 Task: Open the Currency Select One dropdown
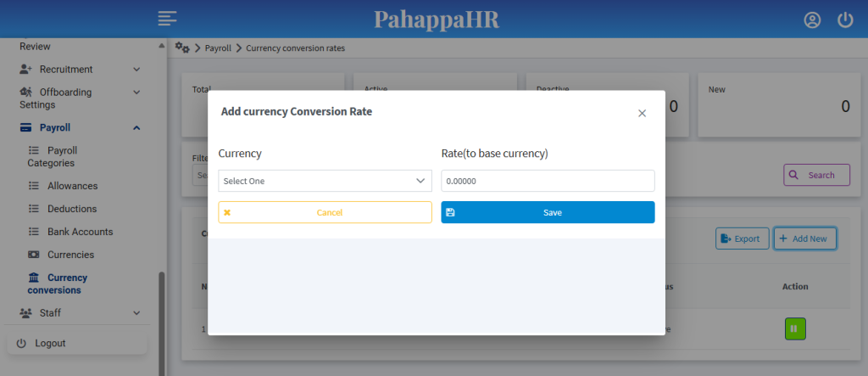(x=325, y=181)
